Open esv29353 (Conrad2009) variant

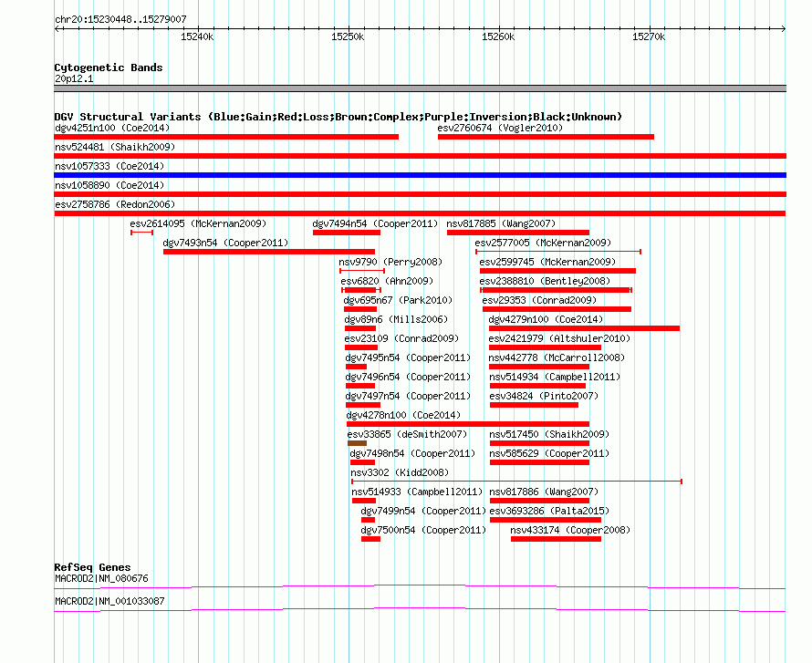click(x=539, y=300)
